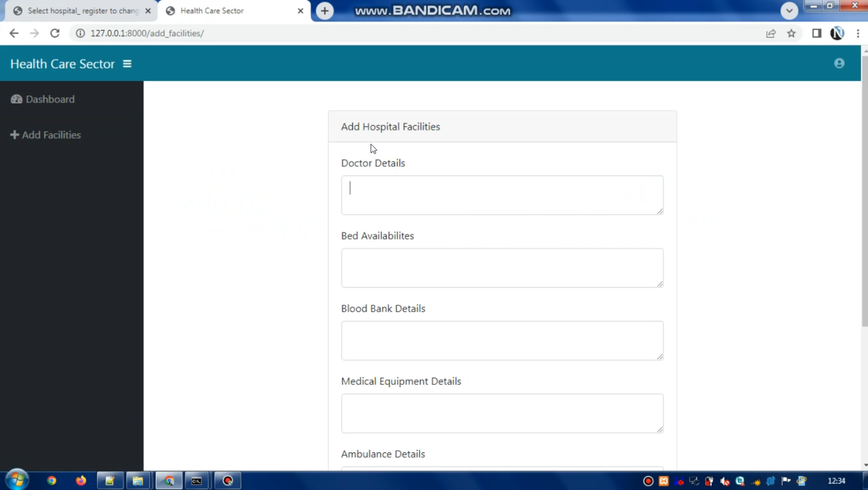
Task: Click the Dashboard gauge icon in sidebar
Action: pyautogui.click(x=16, y=99)
